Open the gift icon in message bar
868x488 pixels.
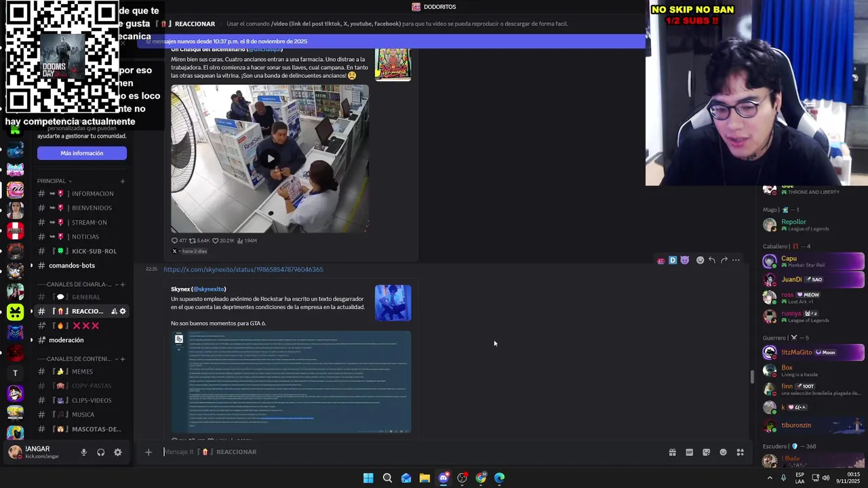pos(672,452)
